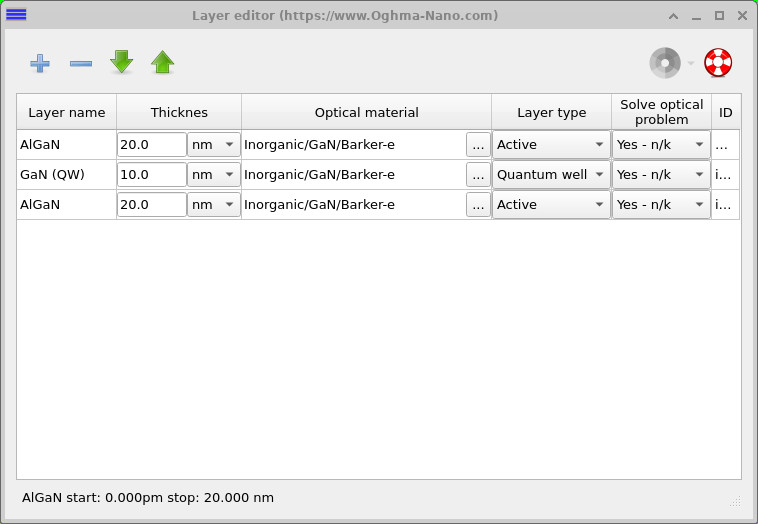Roll up window with caret title button
The height and width of the screenshot is (524, 758).
tap(673, 16)
